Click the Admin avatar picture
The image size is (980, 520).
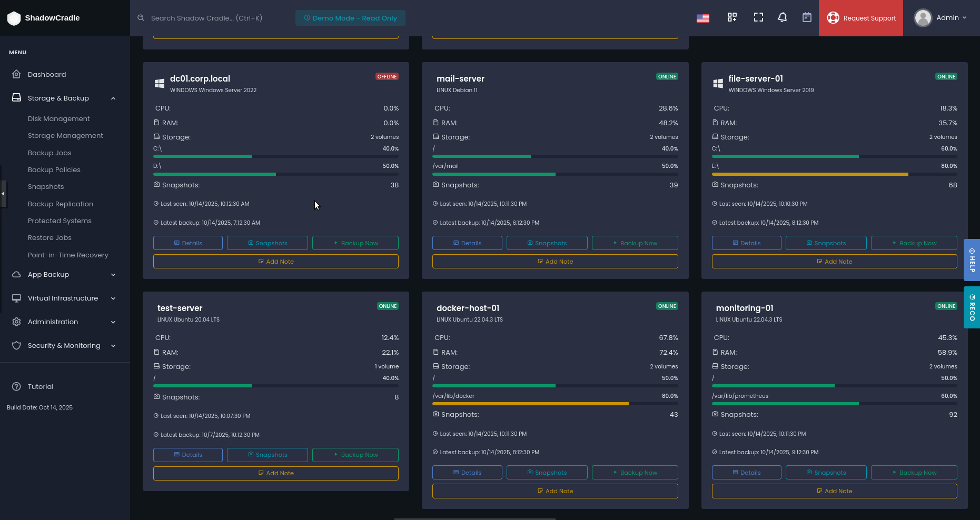point(923,18)
